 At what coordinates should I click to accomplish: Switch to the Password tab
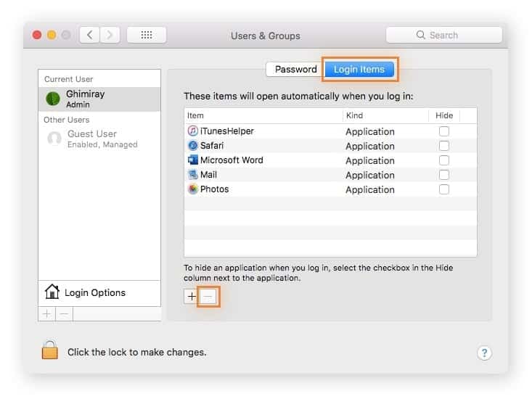pos(295,70)
